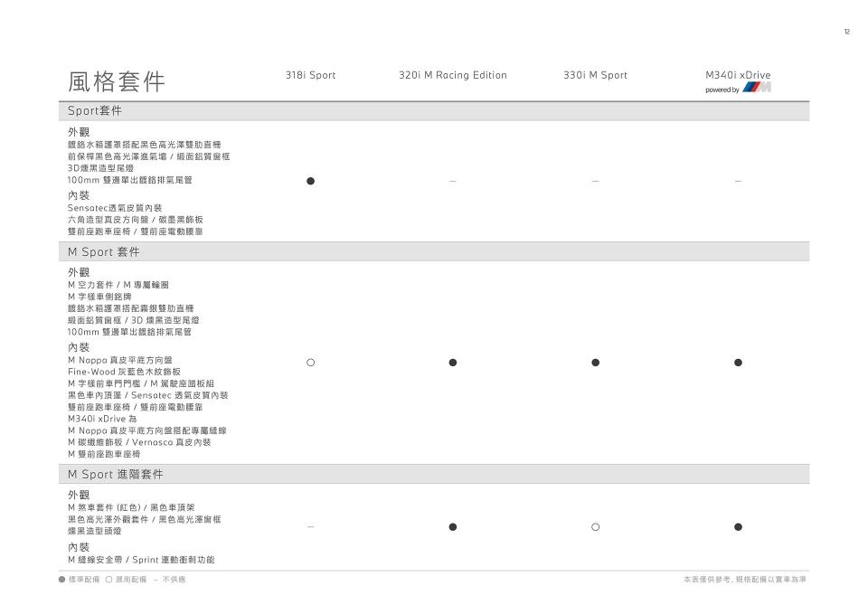Click the dash for M340i xDrive in Sport套件 row

click(738, 181)
